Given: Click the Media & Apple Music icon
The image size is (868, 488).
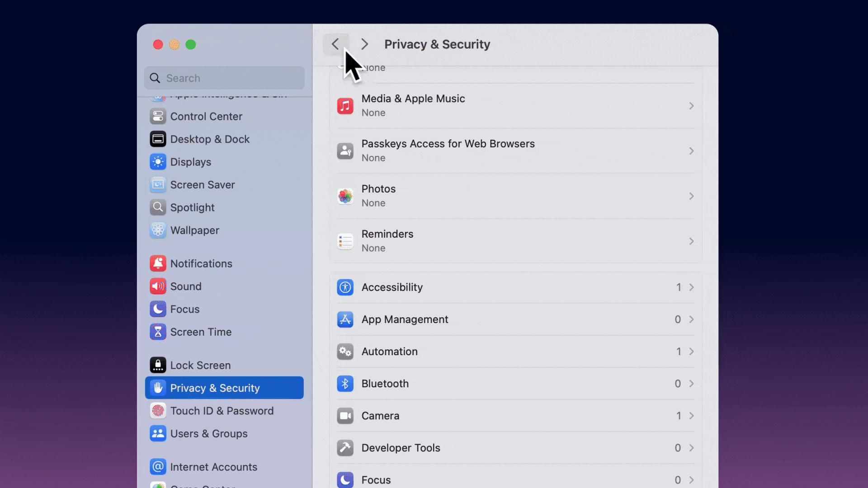Looking at the screenshot, I should coord(345,106).
